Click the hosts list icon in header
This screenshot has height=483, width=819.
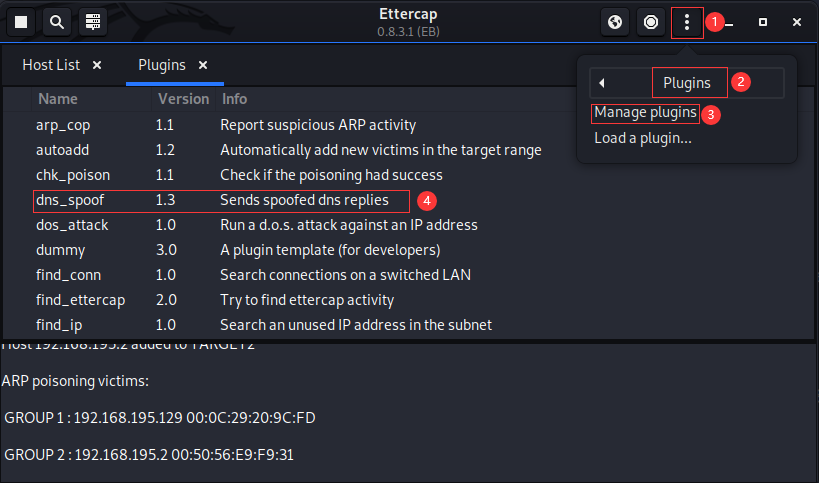coord(93,21)
